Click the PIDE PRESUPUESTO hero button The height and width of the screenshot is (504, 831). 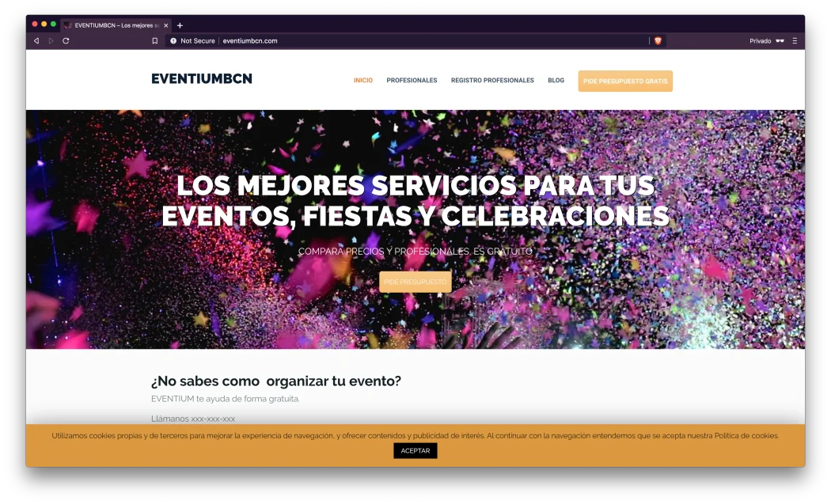[x=415, y=281]
